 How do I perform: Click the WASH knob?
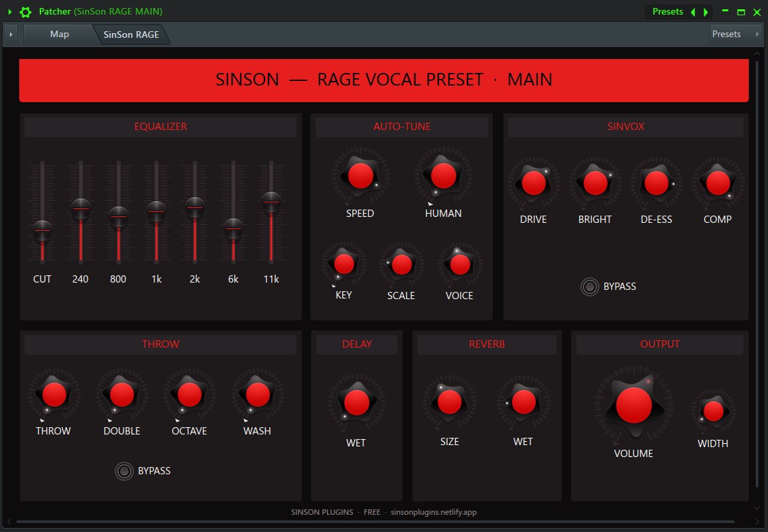pos(257,394)
